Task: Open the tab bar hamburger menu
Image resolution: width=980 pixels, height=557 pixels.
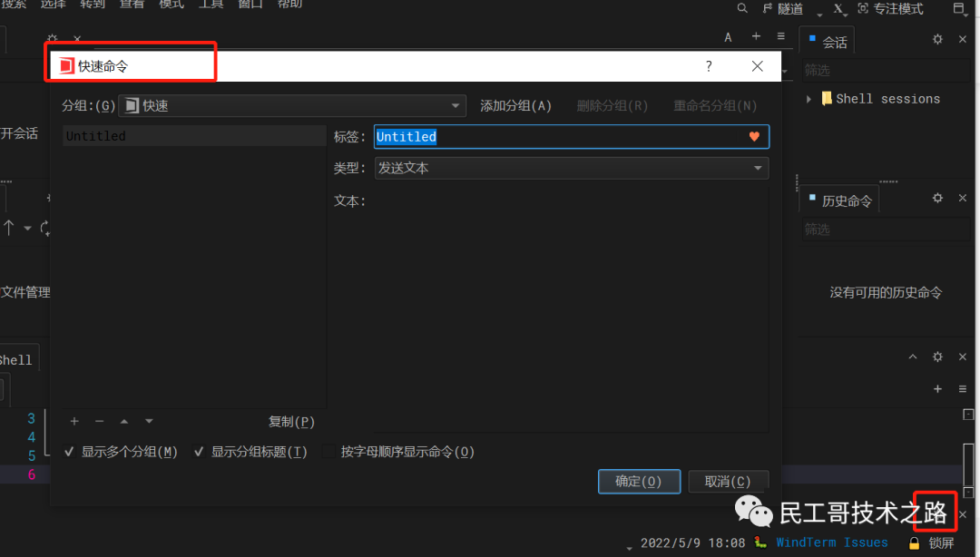Action: coord(780,36)
